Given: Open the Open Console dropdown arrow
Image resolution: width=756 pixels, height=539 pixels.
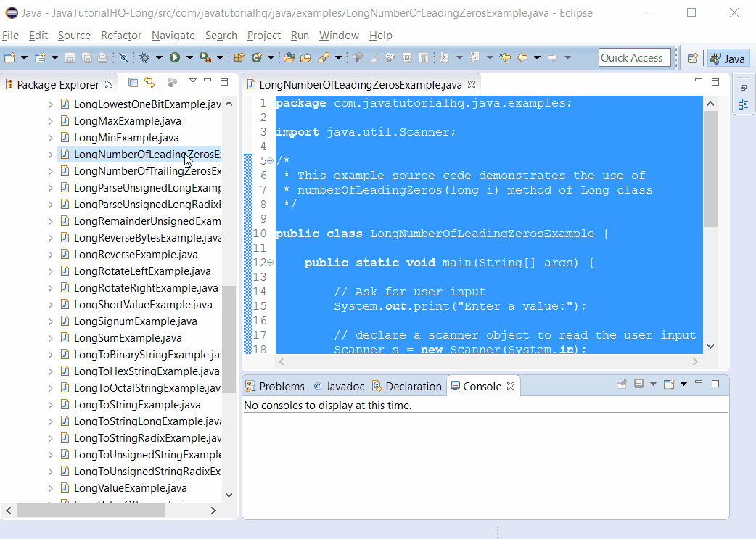Looking at the screenshot, I should coord(683,384).
